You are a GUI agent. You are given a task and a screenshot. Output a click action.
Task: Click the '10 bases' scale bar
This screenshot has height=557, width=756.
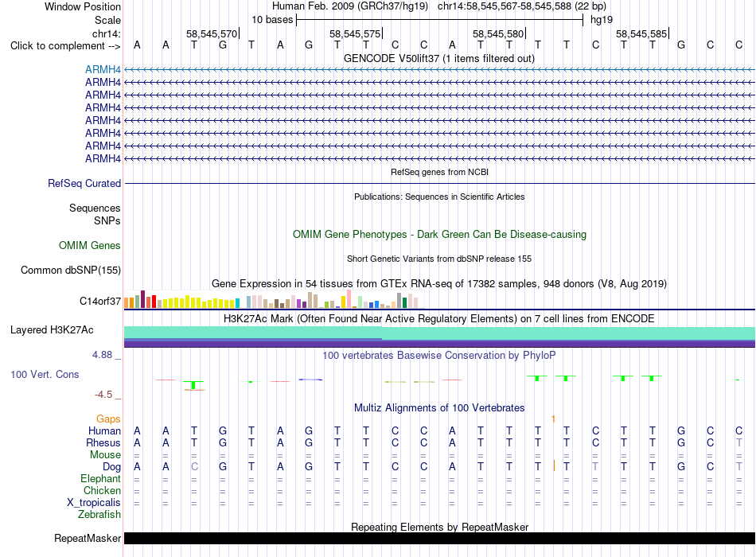point(440,20)
